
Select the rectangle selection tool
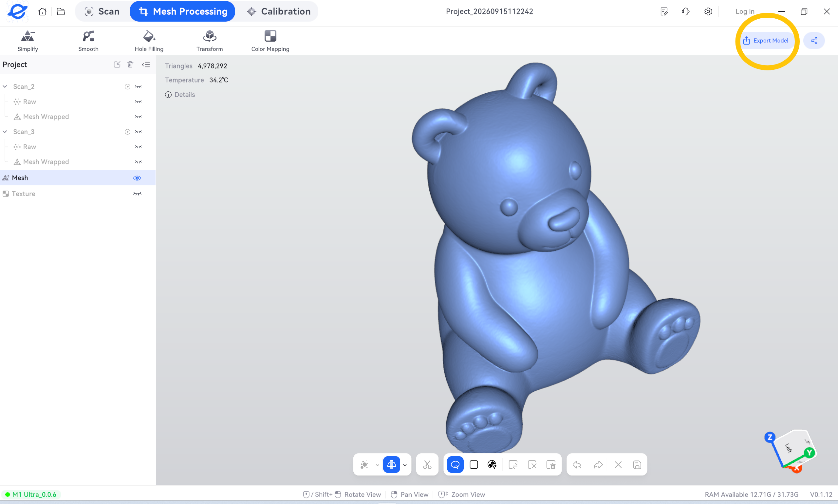point(474,465)
